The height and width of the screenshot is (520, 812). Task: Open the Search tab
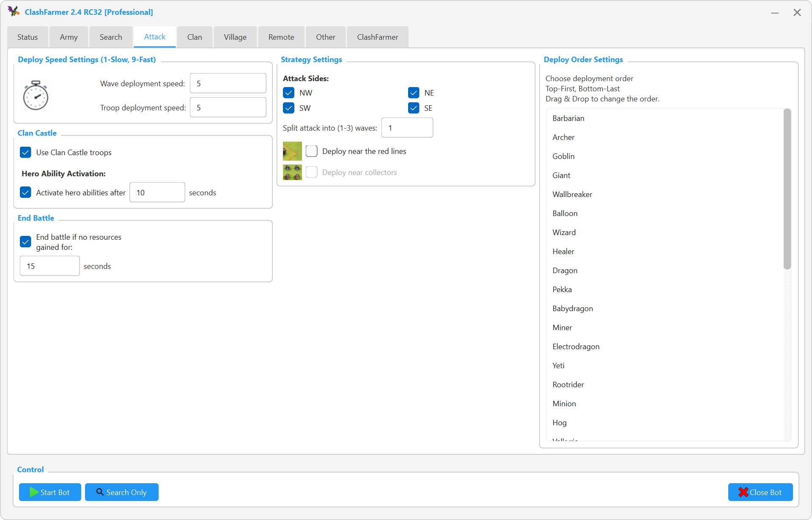pos(111,37)
